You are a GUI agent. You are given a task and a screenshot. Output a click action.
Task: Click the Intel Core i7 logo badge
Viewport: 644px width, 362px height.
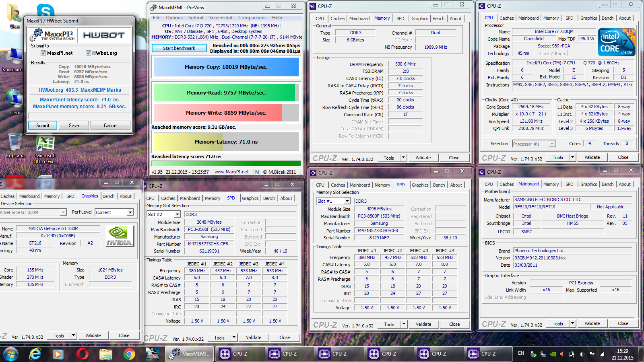(616, 42)
